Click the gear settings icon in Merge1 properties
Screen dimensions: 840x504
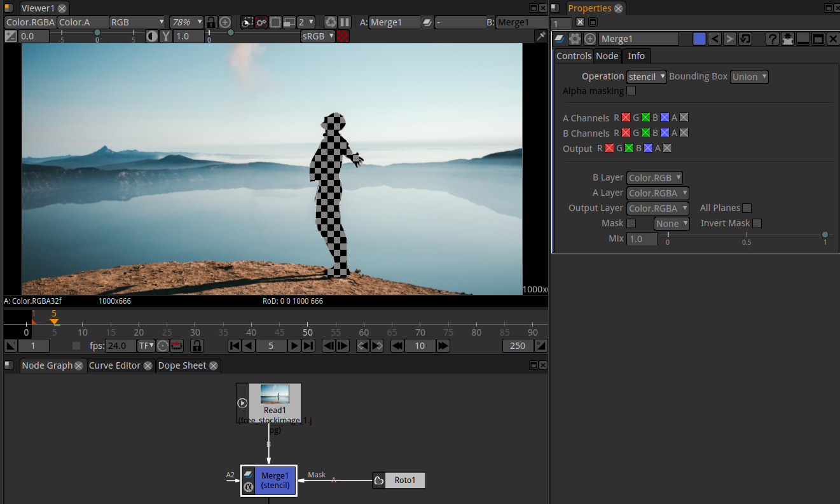(575, 39)
